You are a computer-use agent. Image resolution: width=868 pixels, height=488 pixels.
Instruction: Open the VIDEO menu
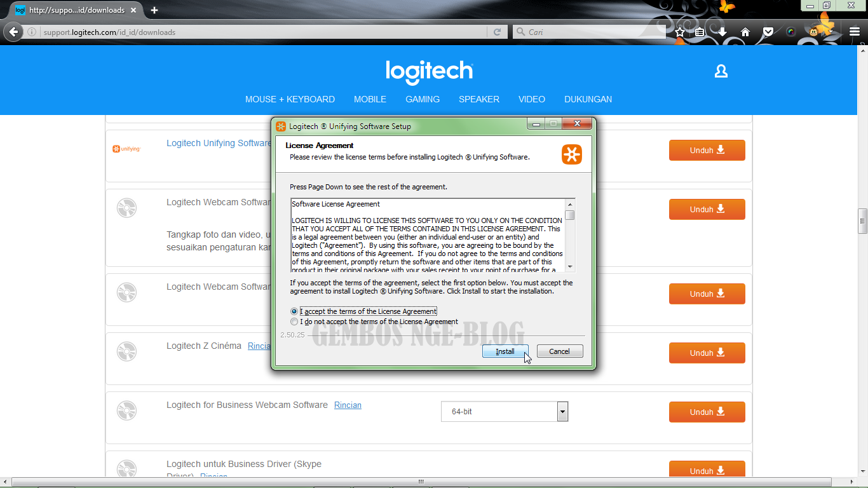click(532, 99)
